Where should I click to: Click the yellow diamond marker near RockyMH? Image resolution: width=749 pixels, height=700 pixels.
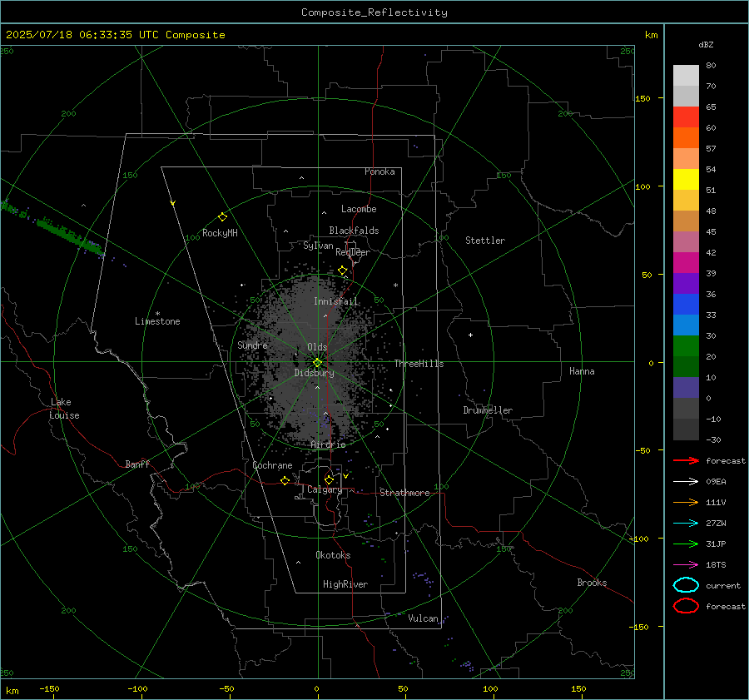(222, 217)
